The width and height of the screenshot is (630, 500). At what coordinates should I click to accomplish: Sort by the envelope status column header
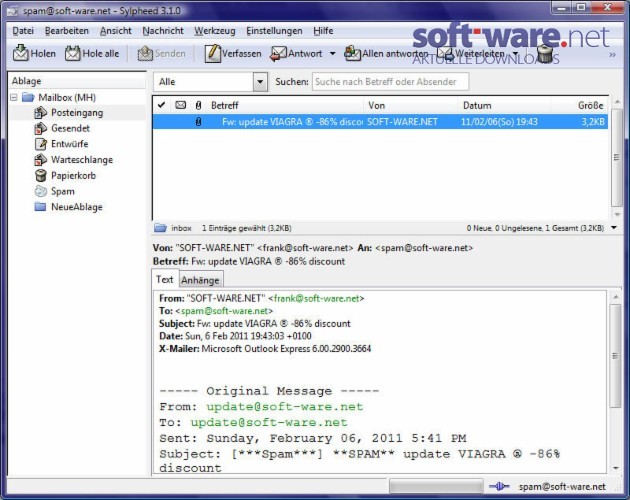[180, 105]
